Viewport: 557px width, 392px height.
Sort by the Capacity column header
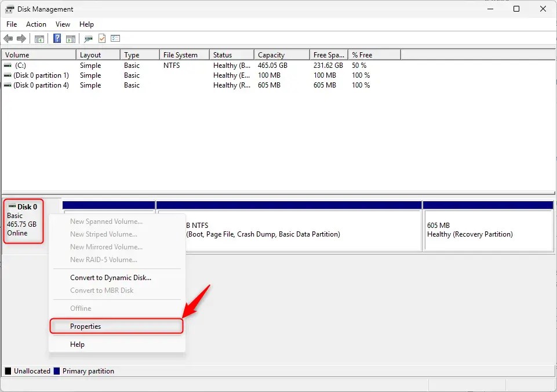coord(282,55)
